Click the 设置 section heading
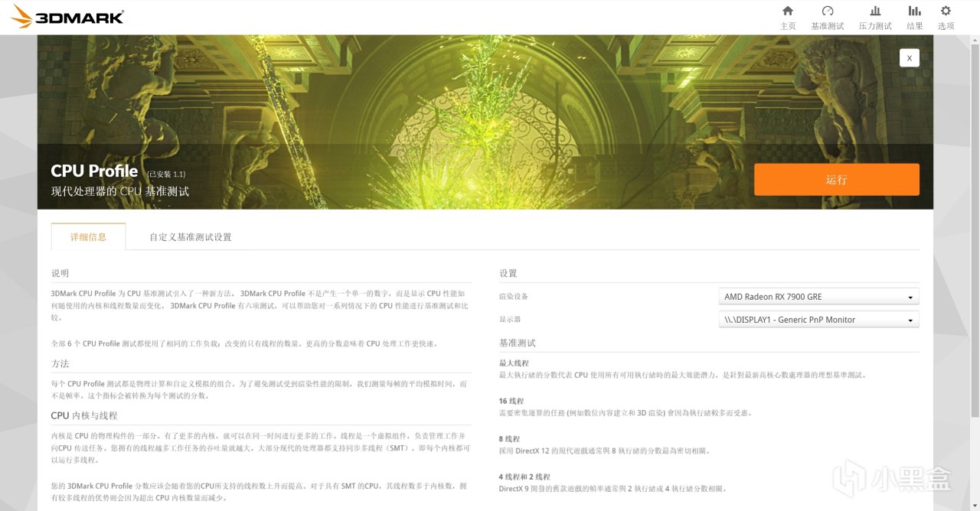980x511 pixels. (508, 273)
